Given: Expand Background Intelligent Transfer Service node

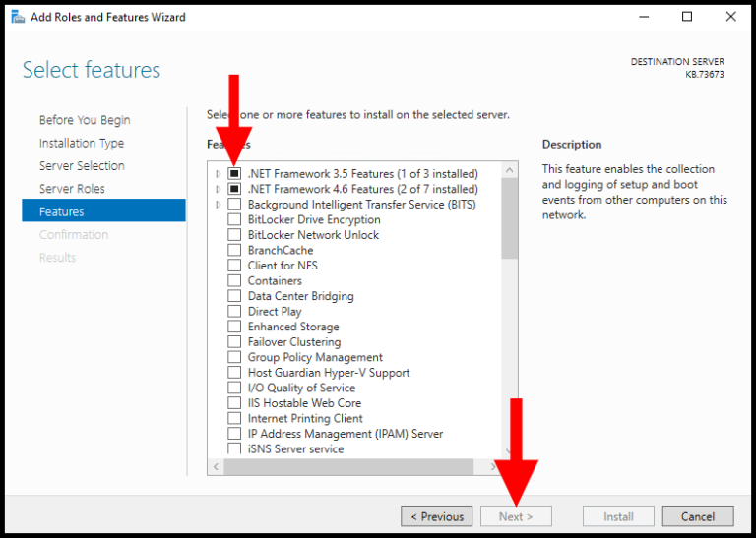Looking at the screenshot, I should point(218,205).
